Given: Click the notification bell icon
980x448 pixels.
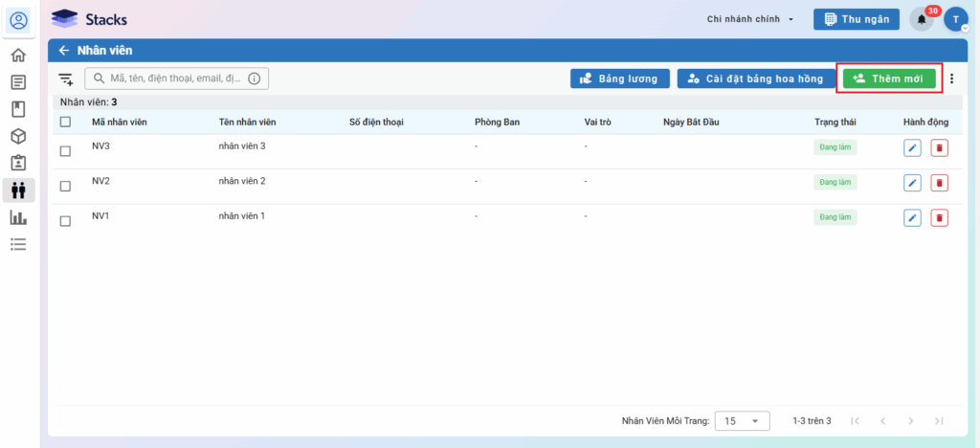Looking at the screenshot, I should pyautogui.click(x=922, y=19).
